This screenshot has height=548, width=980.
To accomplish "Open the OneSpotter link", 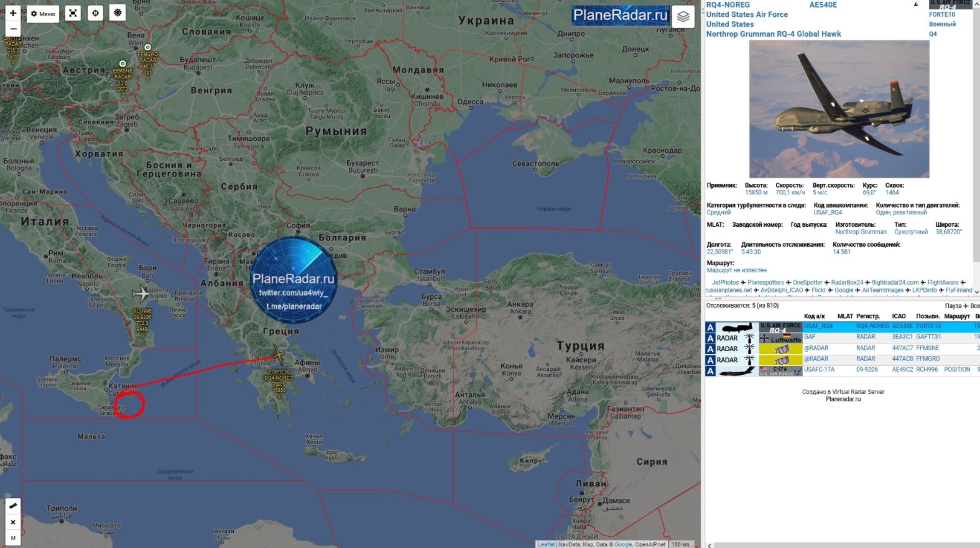I will tap(807, 282).
